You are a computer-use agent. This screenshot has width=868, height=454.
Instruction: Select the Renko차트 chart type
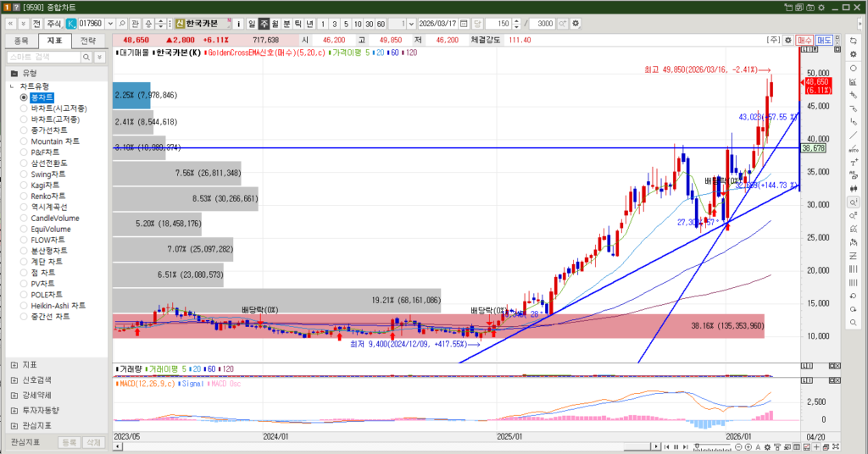[25, 196]
